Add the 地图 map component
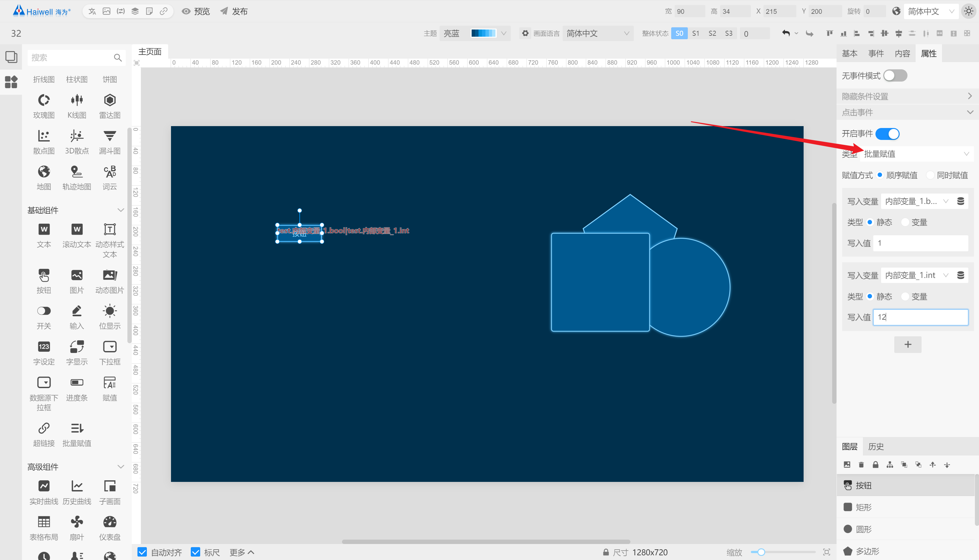Viewport: 979px width, 560px height. [44, 177]
